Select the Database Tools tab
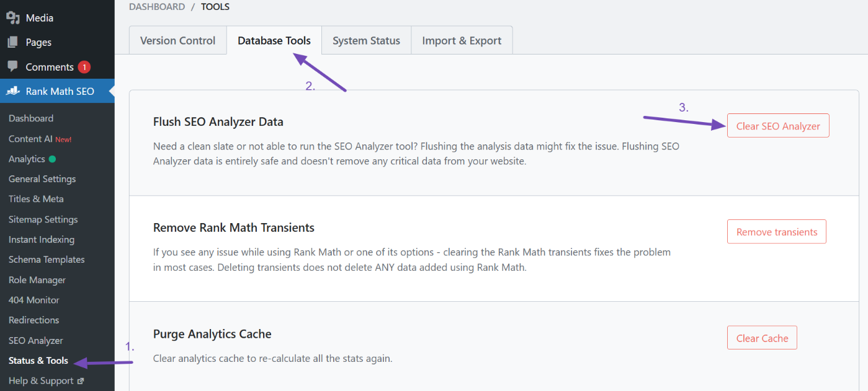The height and width of the screenshot is (391, 868). [x=274, y=40]
